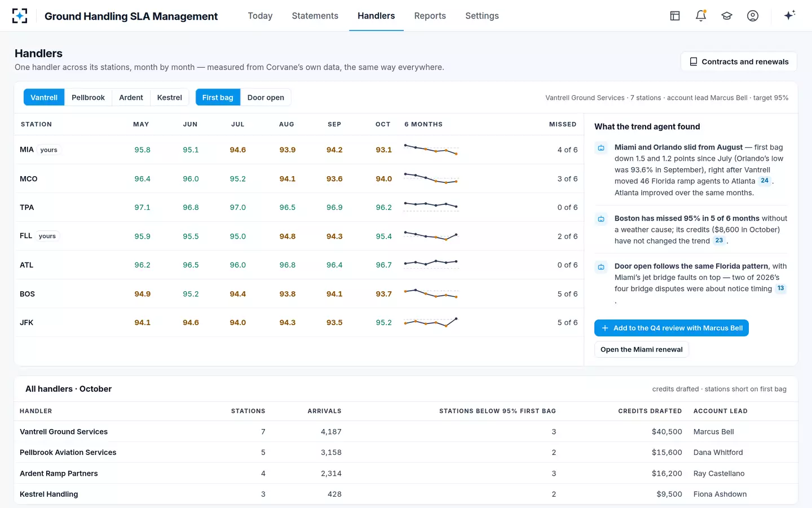Click the 'yours' tag next to FLL
Screen dimensions: 812x508
coord(47,236)
